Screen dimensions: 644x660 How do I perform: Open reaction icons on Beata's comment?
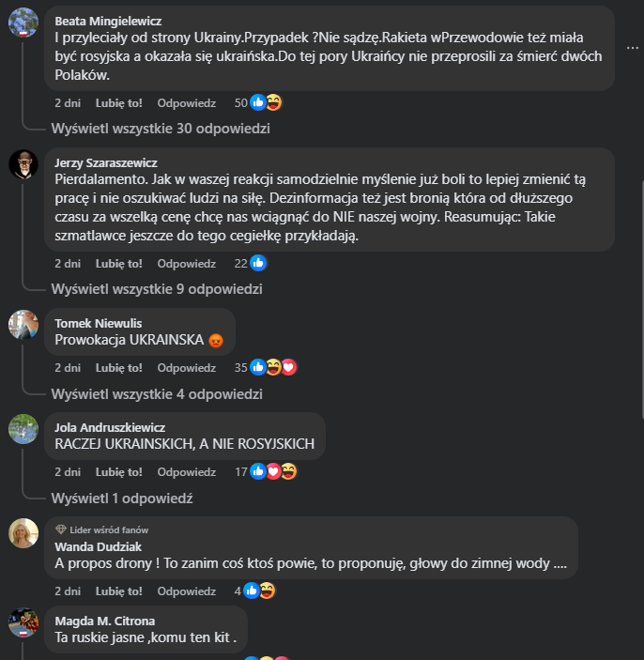[266, 102]
